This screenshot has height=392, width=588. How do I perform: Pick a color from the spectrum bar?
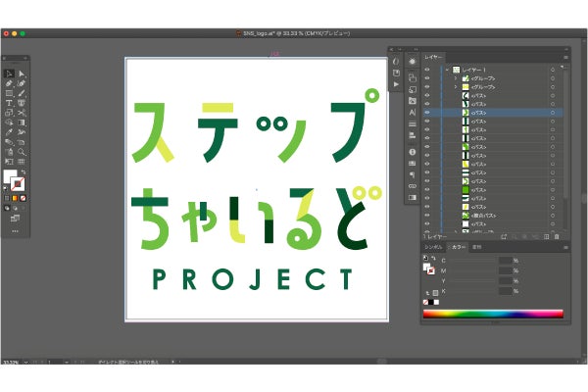[x=495, y=315]
